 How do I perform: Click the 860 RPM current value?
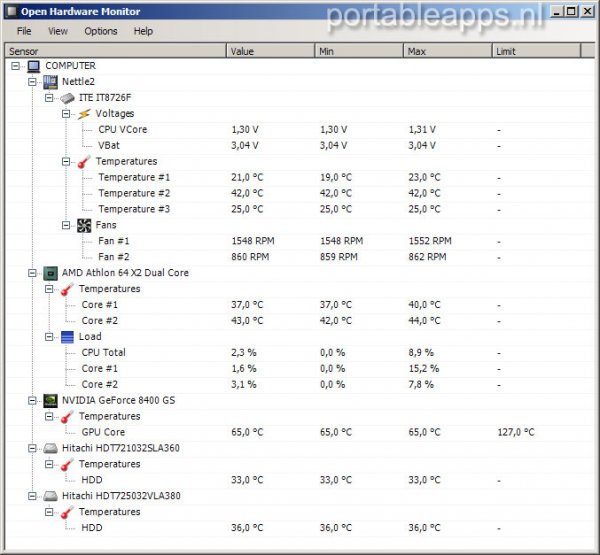(250, 257)
